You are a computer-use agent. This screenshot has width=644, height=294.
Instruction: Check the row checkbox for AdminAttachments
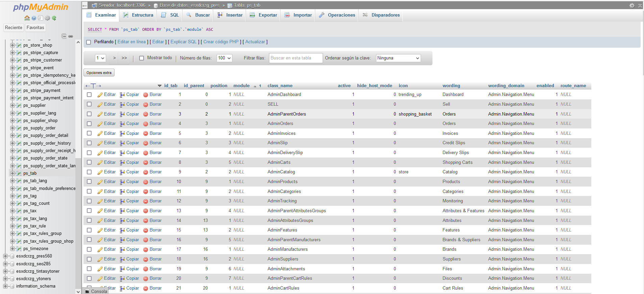[89, 269]
